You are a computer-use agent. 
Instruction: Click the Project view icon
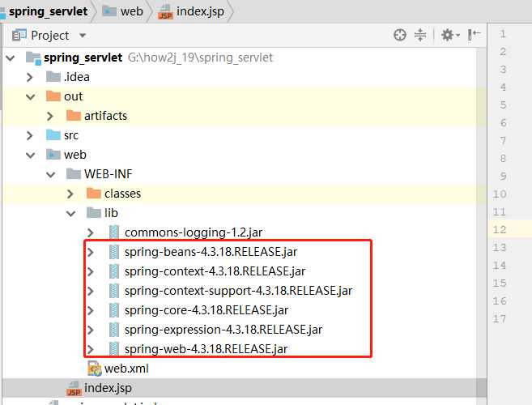(x=19, y=36)
